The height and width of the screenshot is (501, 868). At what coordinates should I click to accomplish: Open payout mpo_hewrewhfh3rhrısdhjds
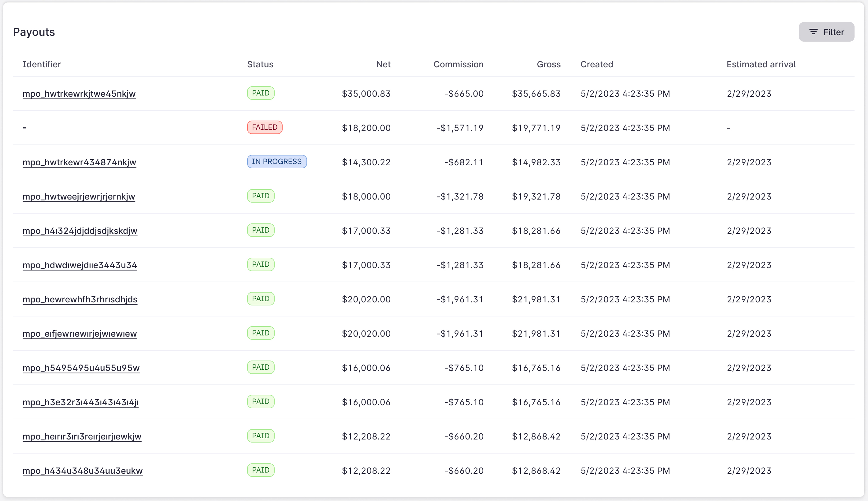coord(80,299)
